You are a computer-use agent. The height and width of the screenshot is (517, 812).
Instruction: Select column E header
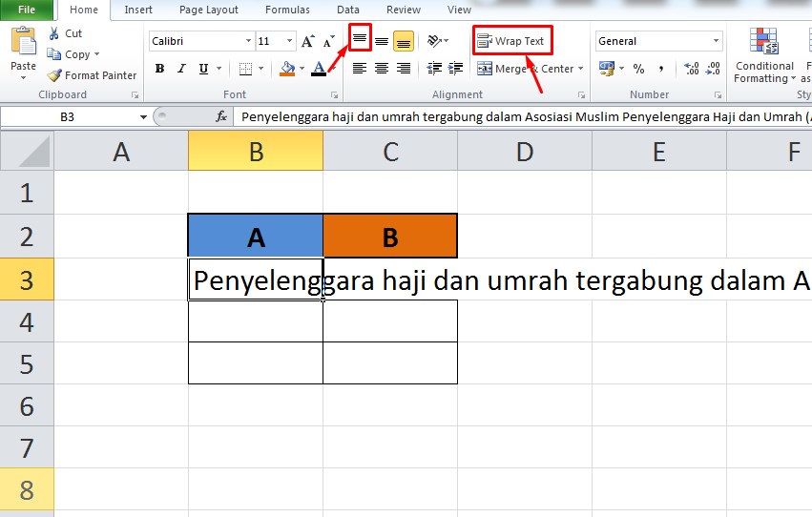pos(659,151)
